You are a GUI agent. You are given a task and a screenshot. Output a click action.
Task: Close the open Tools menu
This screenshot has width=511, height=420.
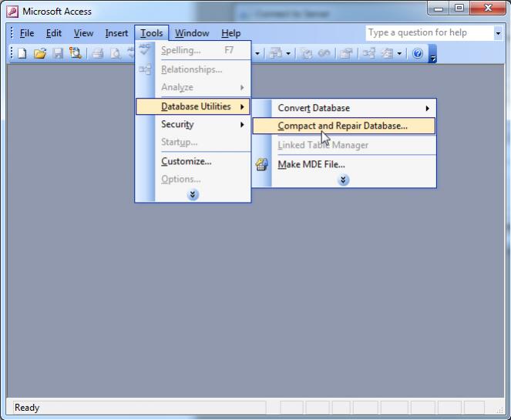152,33
